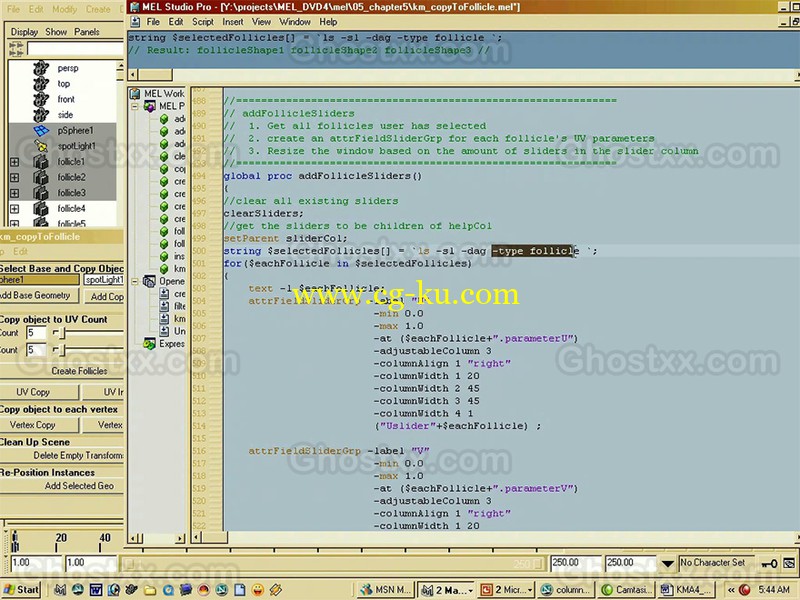
Task: Click the 'cle' procedure green cube icon
Action: point(164,156)
